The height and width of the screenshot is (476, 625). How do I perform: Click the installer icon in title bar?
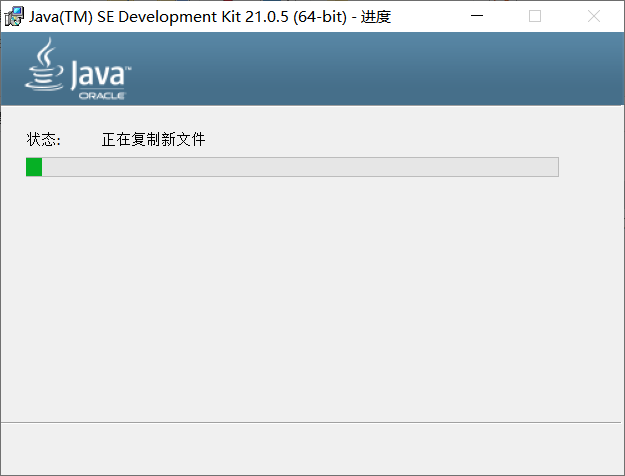click(14, 16)
